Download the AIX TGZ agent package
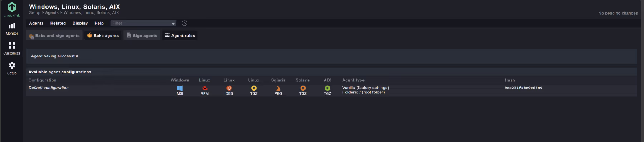Image resolution: width=644 pixels, height=142 pixels. pyautogui.click(x=327, y=90)
